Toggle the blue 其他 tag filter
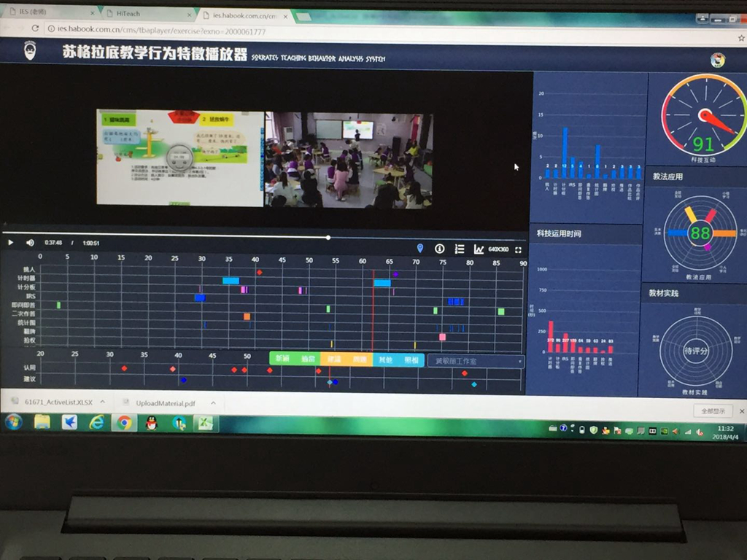This screenshot has width=747, height=560. (385, 359)
